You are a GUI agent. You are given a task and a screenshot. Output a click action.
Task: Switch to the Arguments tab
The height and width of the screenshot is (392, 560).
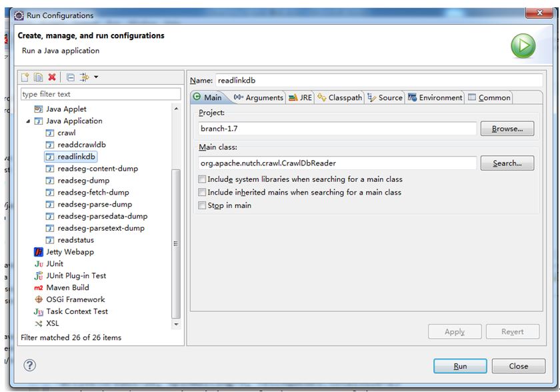click(258, 97)
